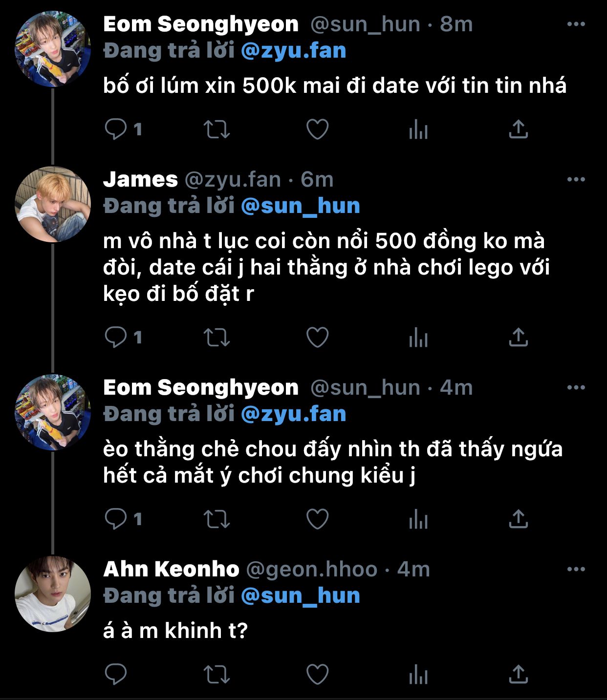Reply to Ahn Keonho's tweet

(x=116, y=675)
